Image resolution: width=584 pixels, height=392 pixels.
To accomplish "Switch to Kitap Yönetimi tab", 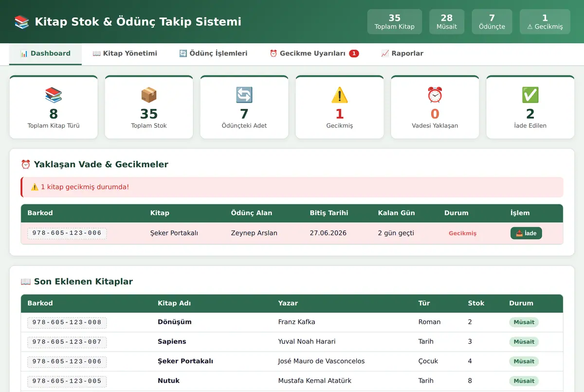I will (125, 53).
